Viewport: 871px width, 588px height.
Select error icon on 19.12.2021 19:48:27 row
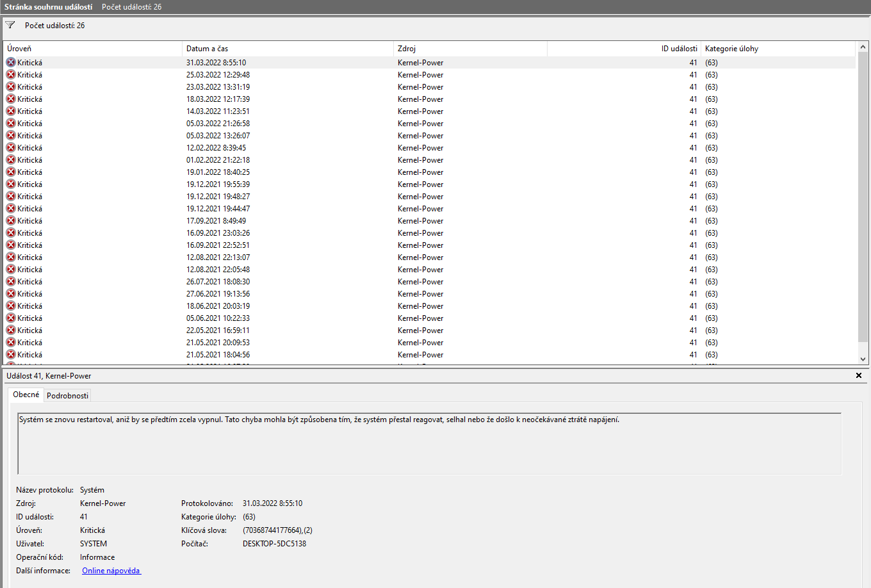click(x=11, y=196)
